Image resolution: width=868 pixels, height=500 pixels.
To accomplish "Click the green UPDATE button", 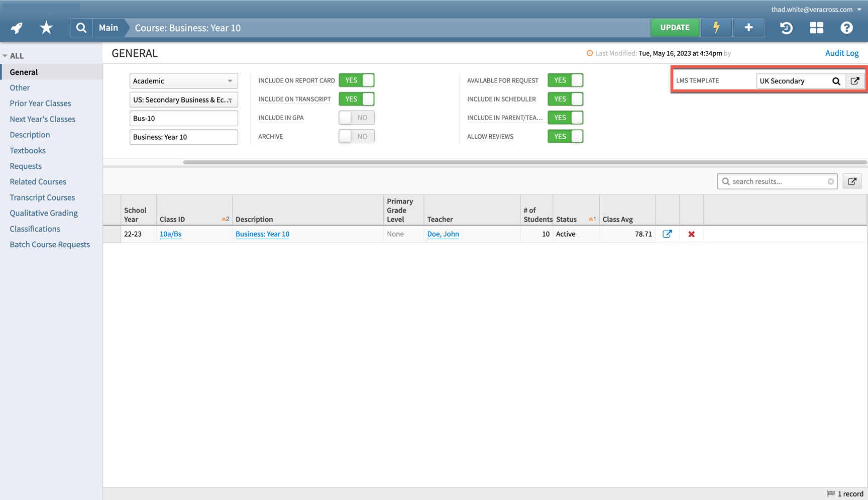I will (x=675, y=28).
